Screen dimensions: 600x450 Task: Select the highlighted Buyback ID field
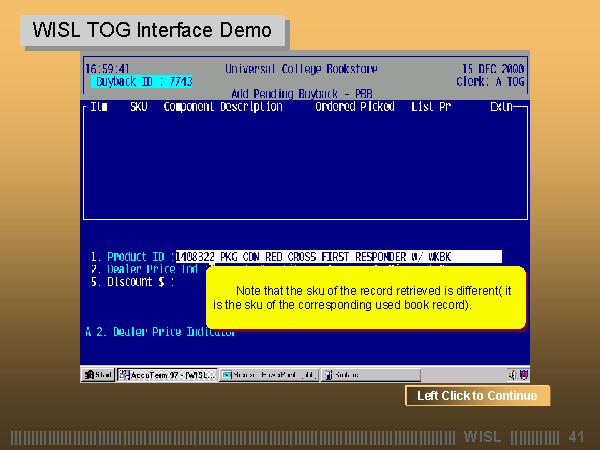142,81
